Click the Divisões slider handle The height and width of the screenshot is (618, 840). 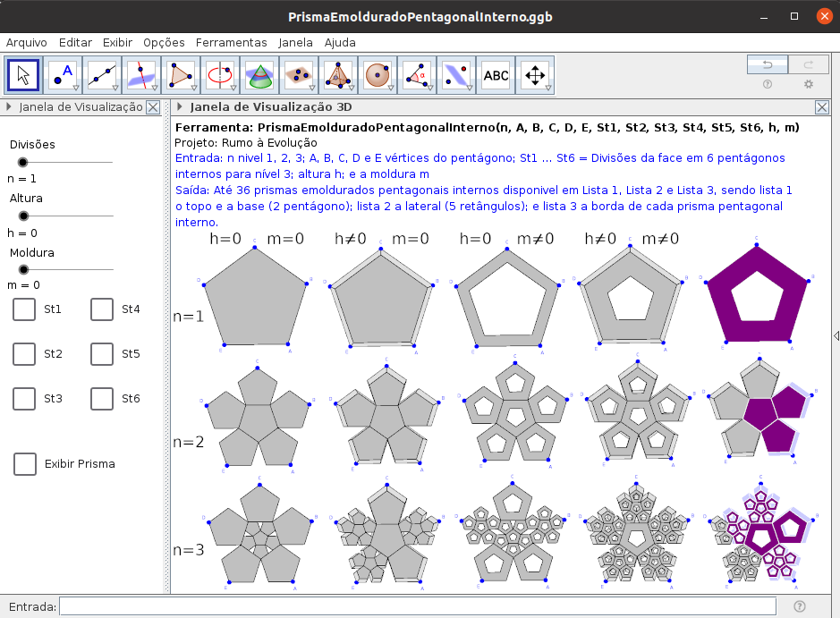22,162
